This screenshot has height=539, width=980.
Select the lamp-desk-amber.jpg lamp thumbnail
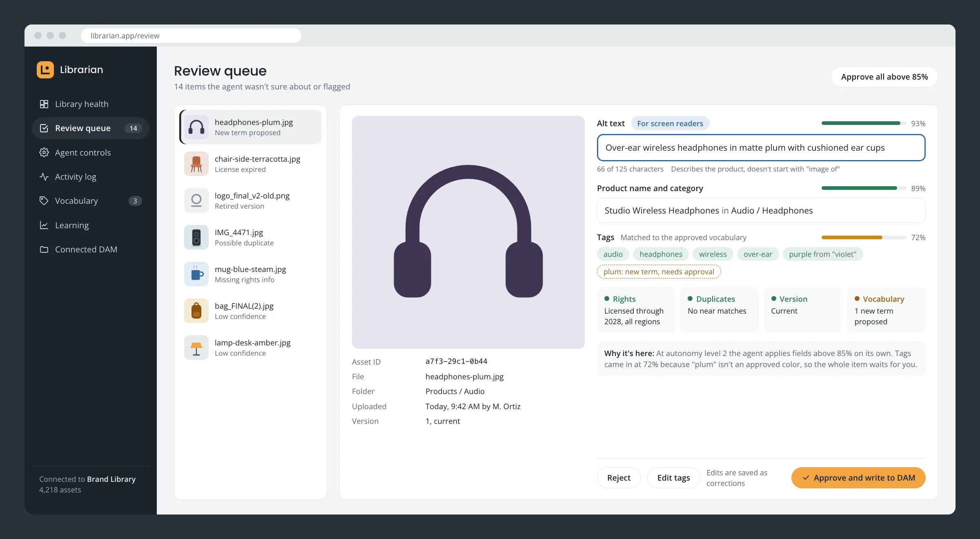196,347
